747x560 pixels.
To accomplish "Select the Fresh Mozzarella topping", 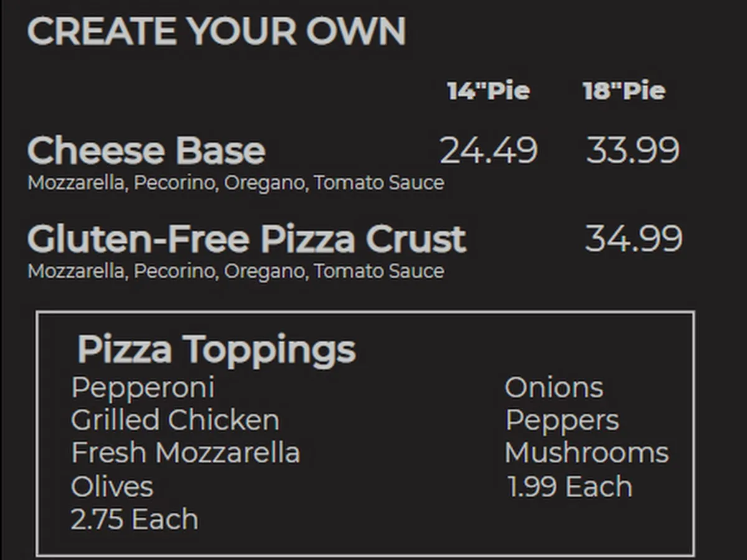I will coord(185,453).
